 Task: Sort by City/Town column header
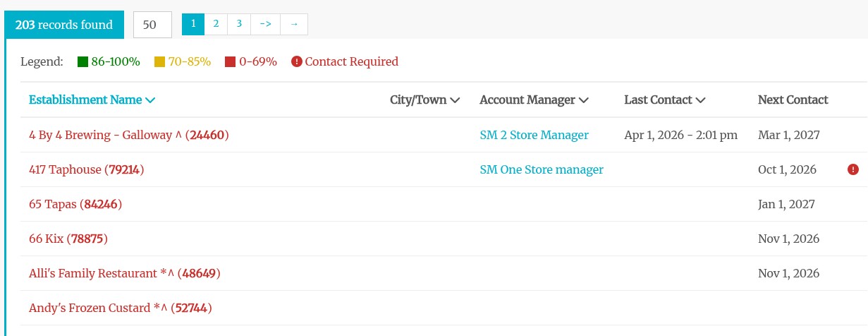point(424,100)
